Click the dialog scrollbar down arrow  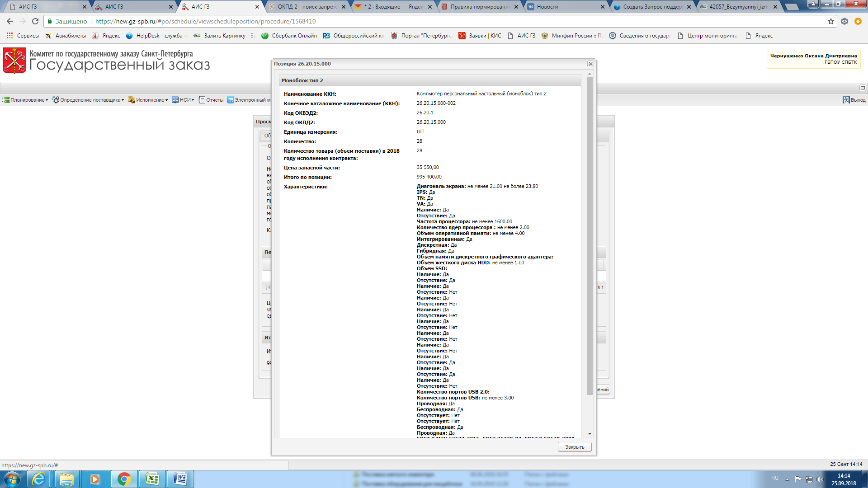(x=590, y=434)
